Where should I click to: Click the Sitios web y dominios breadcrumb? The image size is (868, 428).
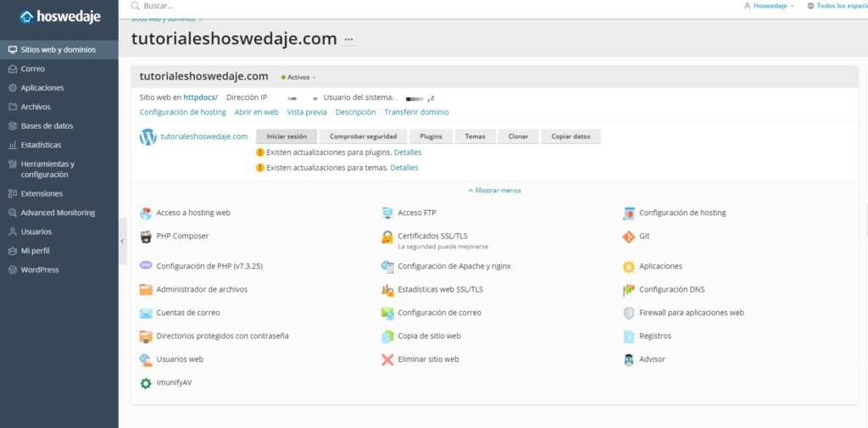(164, 19)
